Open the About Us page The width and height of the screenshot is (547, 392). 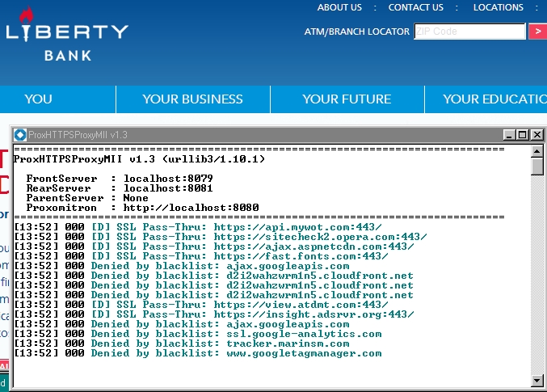339,7
